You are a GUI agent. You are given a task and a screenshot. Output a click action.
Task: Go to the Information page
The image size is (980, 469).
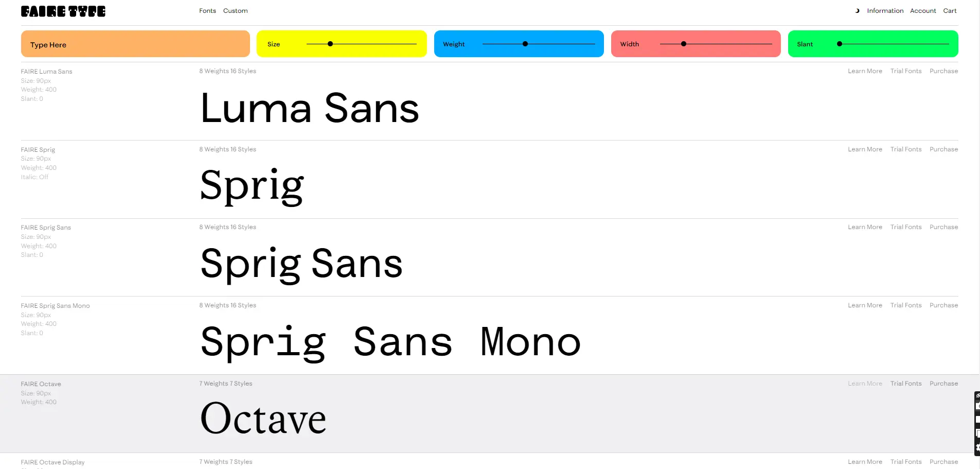tap(885, 11)
